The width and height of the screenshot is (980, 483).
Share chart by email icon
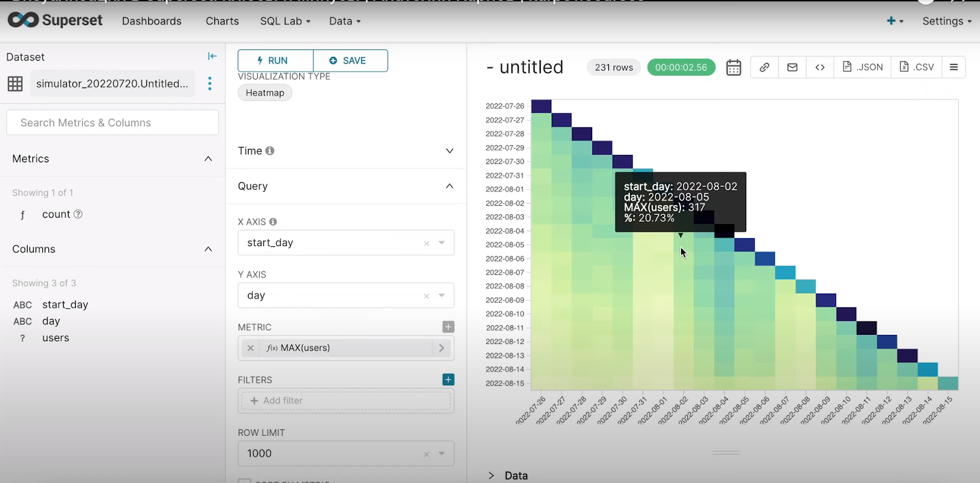[792, 67]
